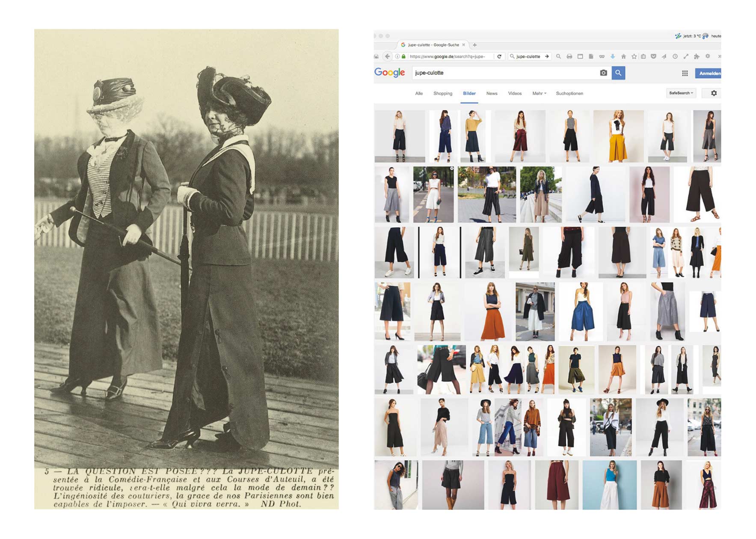The width and height of the screenshot is (756, 539).
Task: Expand the SafeSearch dropdown
Action: 681,93
